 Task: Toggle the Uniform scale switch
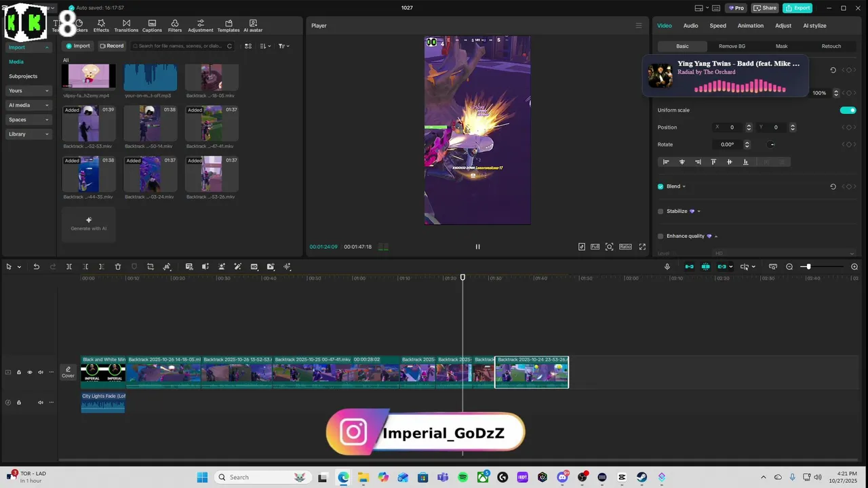[848, 110]
